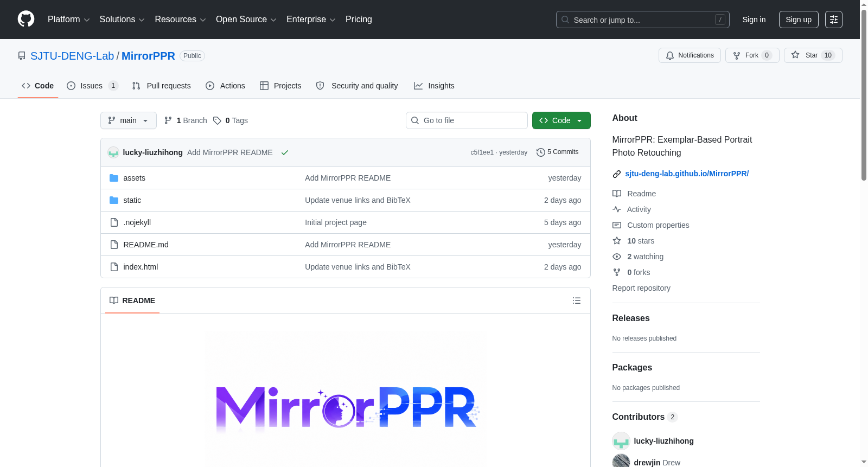Open the assets folder
The height and width of the screenshot is (467, 868).
(x=134, y=178)
